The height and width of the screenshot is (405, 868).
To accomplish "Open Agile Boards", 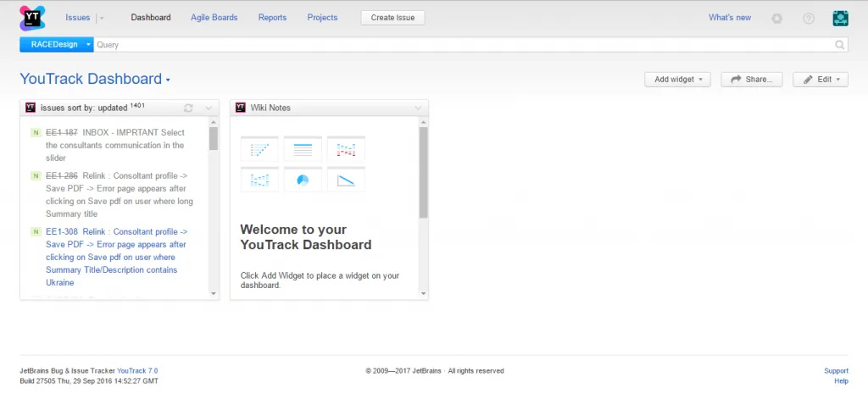I will click(x=214, y=18).
